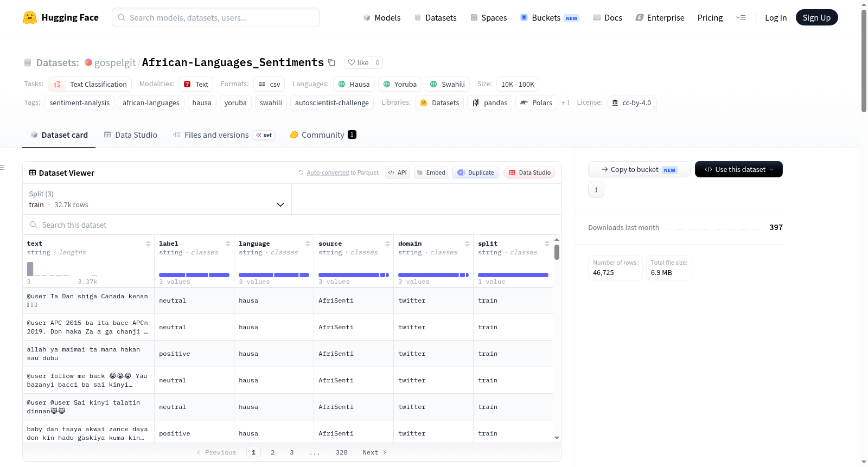This screenshot has height=467, width=868.
Task: Click the autoscientist-challenge tag
Action: (331, 103)
